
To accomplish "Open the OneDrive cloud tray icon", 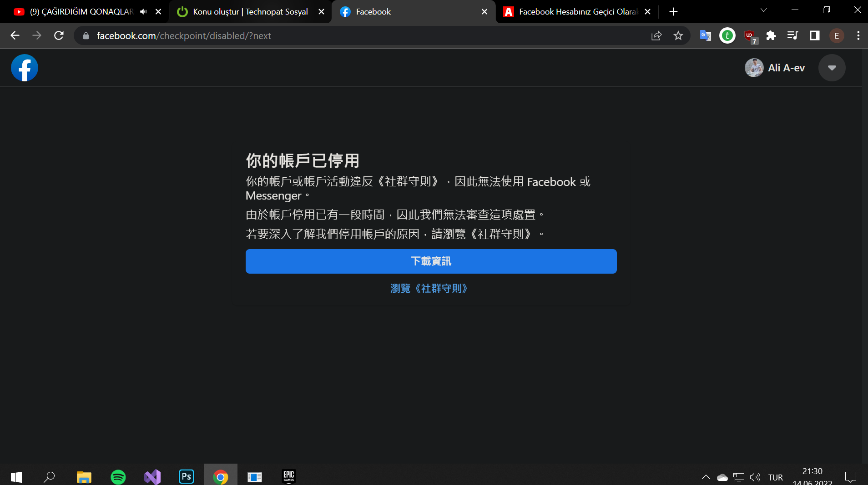I will click(722, 477).
